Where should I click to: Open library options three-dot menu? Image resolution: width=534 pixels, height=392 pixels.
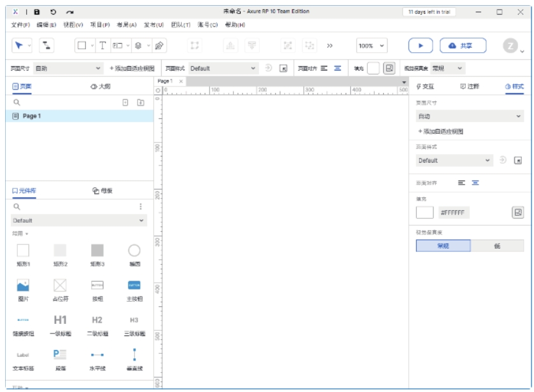tap(141, 206)
